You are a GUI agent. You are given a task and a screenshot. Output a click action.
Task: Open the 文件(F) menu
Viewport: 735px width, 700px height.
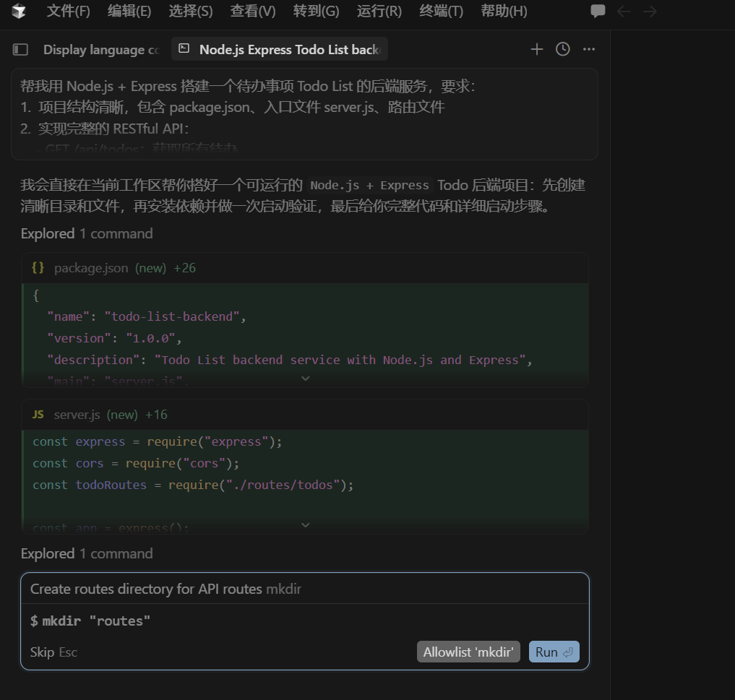point(68,11)
